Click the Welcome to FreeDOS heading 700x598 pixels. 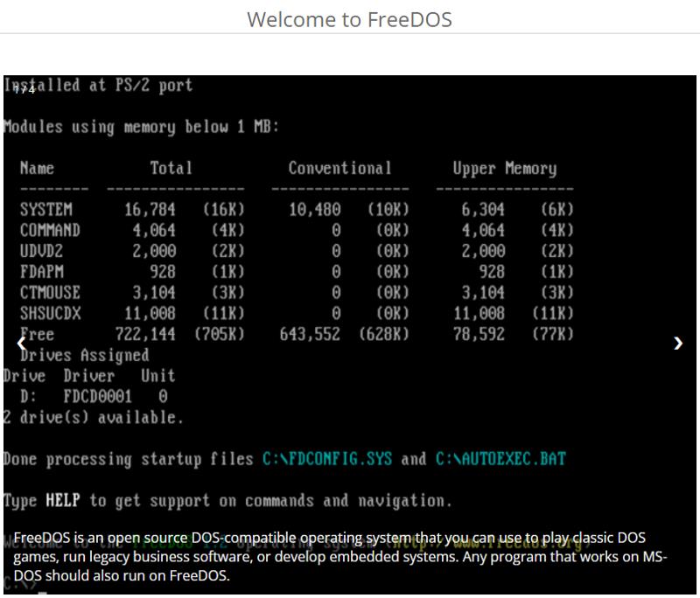point(349,19)
